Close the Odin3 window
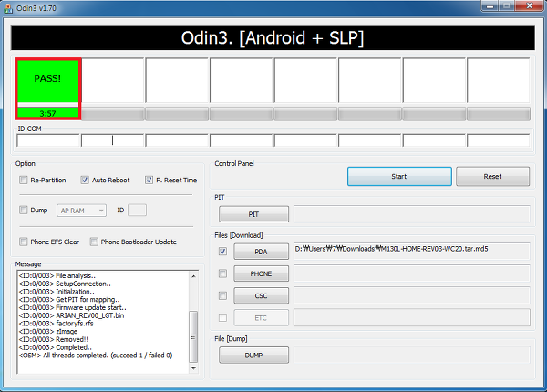This screenshot has height=392, width=547. click(x=530, y=6)
